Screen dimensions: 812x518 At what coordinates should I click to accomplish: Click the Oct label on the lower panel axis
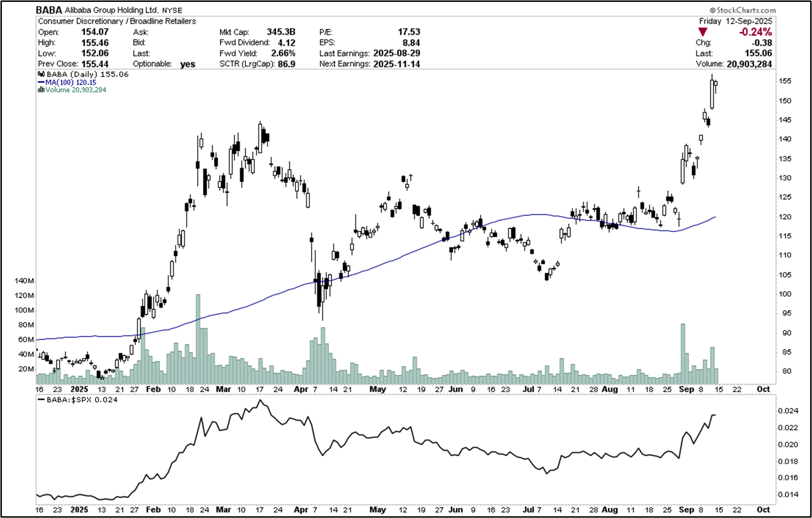coord(763,510)
